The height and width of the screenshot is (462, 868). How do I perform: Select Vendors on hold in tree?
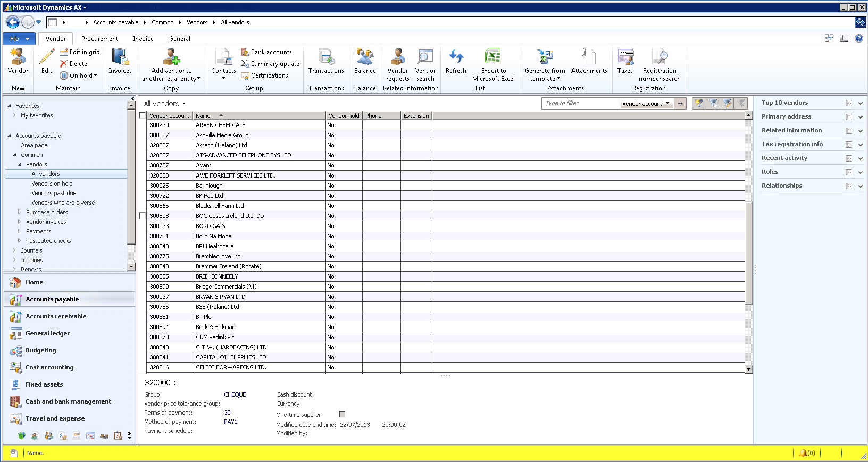(x=52, y=183)
